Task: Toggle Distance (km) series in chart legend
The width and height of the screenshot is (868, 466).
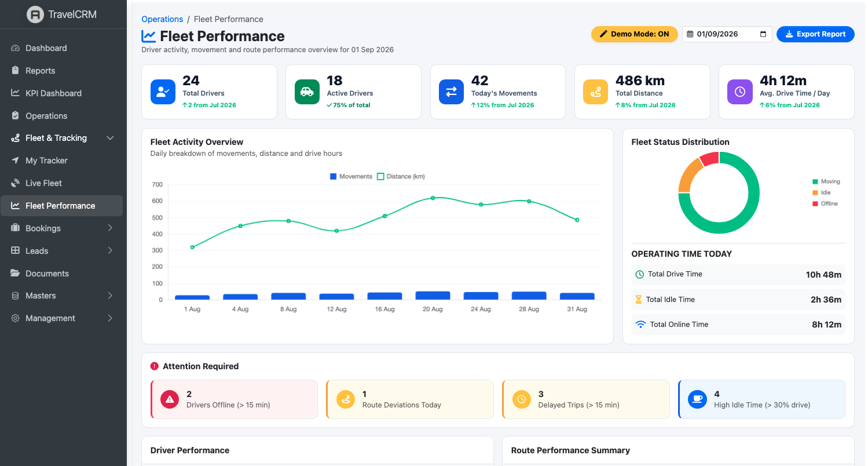Action: 401,176
